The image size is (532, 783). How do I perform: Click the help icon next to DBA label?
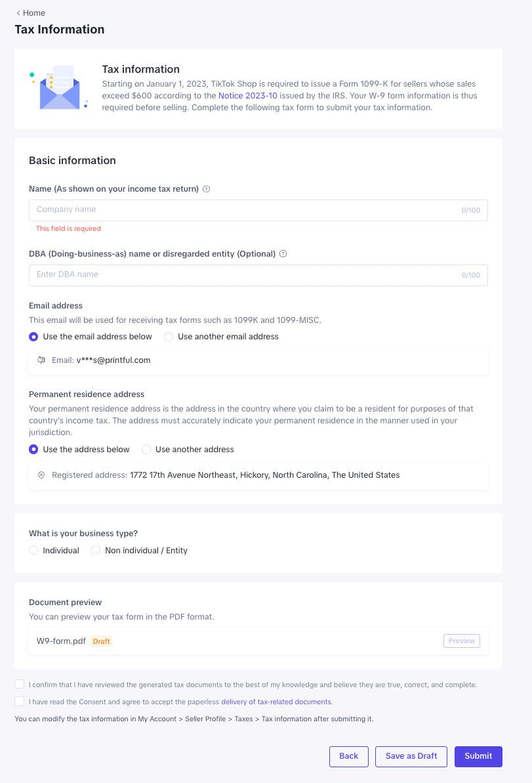click(283, 254)
